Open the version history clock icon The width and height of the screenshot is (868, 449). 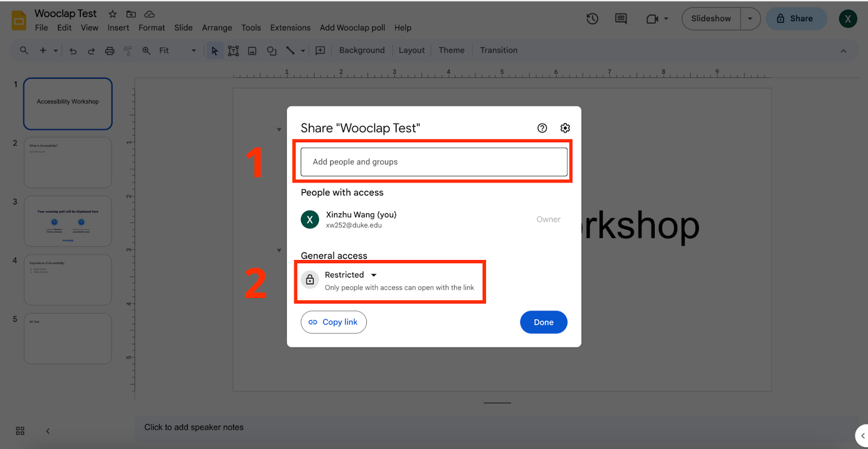592,18
